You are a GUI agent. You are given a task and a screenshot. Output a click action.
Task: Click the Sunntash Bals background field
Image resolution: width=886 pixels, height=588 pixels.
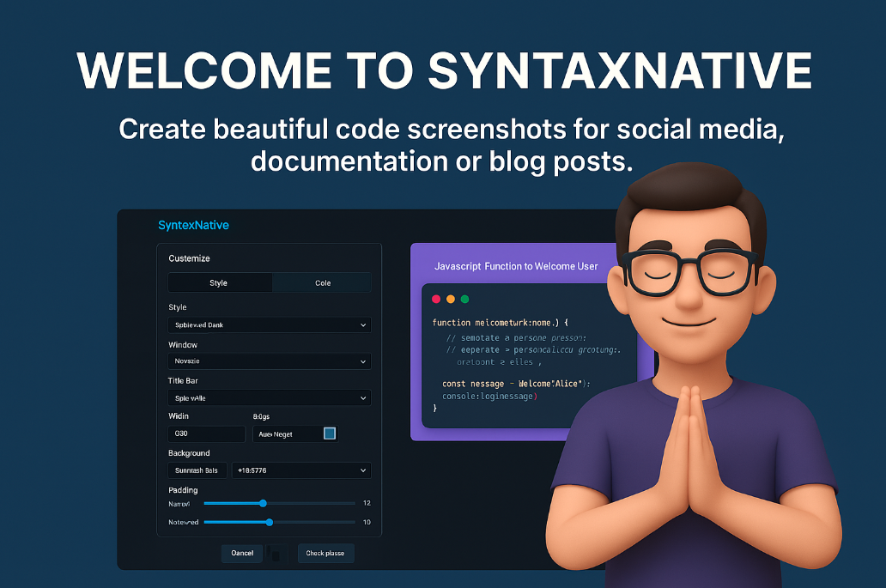[197, 470]
